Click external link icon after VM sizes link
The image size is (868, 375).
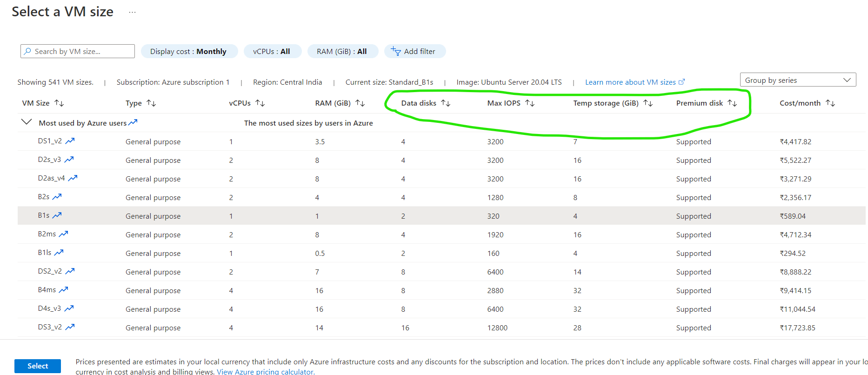[x=682, y=82]
